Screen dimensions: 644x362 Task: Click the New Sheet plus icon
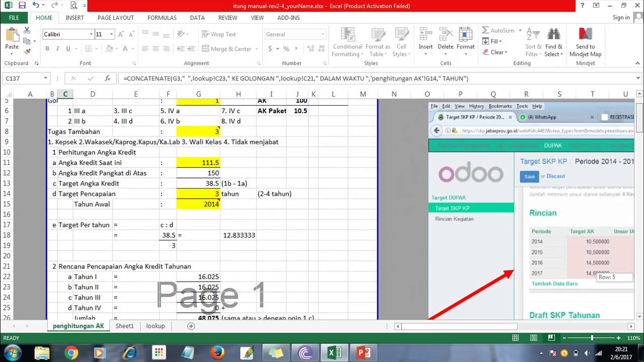[191, 326]
